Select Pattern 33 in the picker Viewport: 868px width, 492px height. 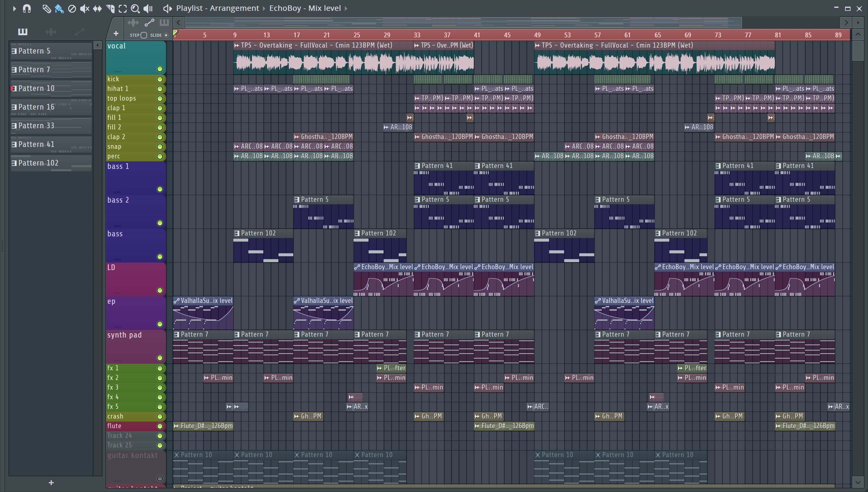51,126
